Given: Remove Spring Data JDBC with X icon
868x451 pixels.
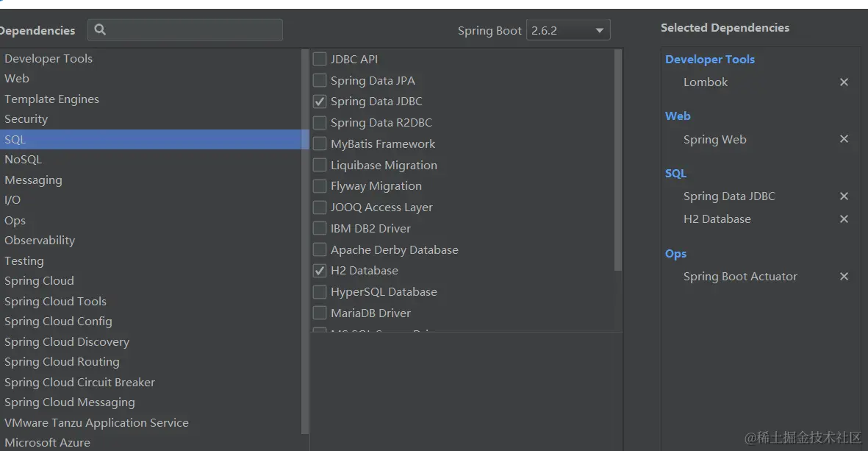Looking at the screenshot, I should [844, 196].
